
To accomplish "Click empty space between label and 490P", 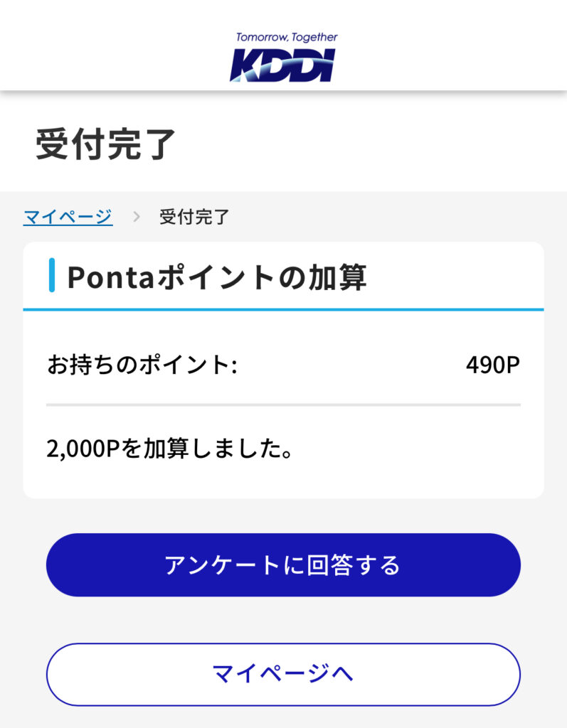I will pyautogui.click(x=349, y=365).
